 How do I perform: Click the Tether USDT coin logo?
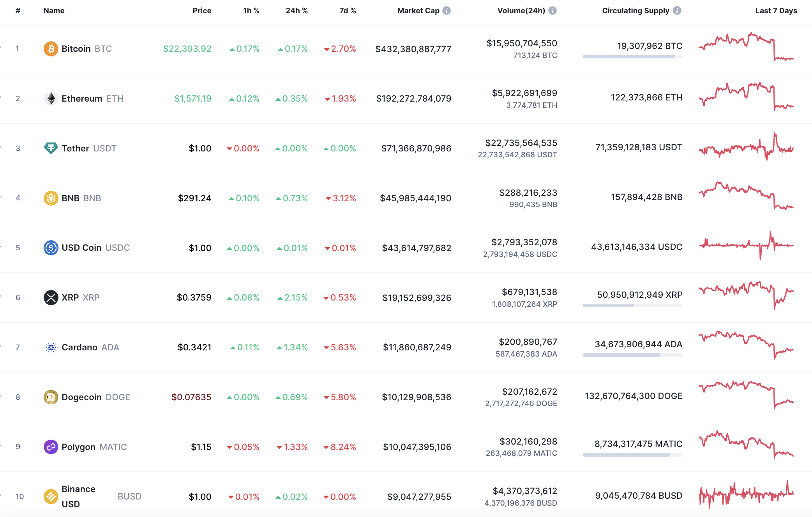[x=51, y=148]
